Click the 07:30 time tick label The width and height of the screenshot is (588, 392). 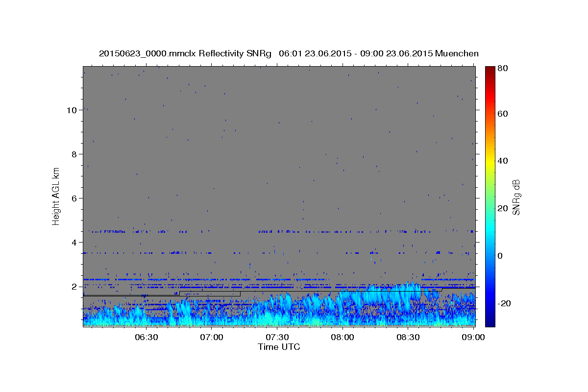click(x=277, y=338)
